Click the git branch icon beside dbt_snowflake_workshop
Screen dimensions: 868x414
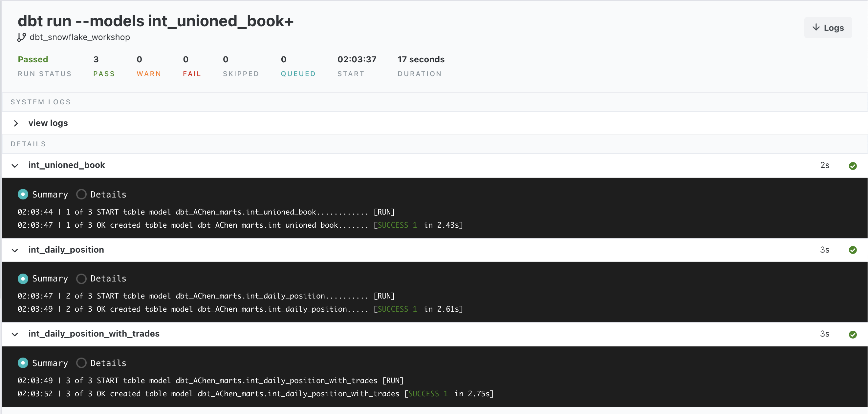[22, 37]
